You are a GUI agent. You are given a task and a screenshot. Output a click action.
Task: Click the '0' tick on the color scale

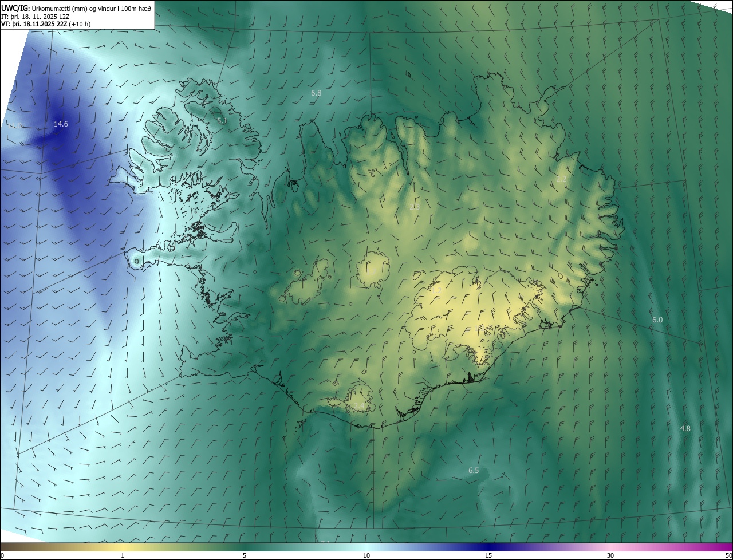pyautogui.click(x=2, y=555)
